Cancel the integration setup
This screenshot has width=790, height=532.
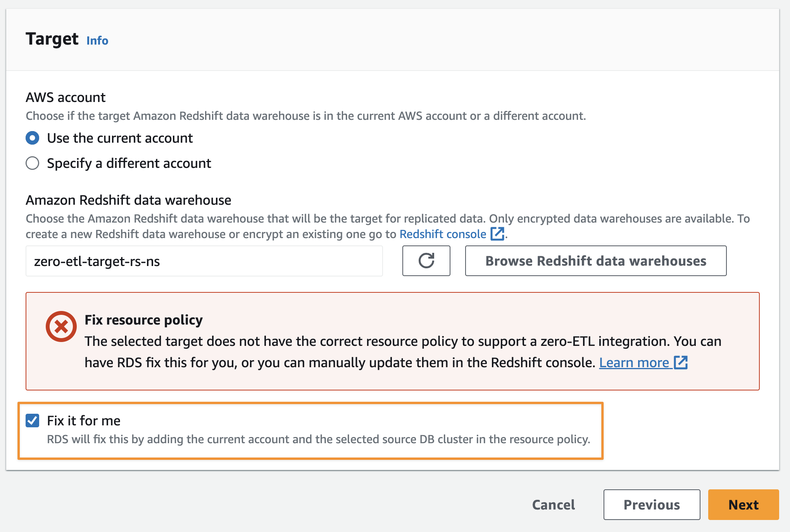coord(553,504)
